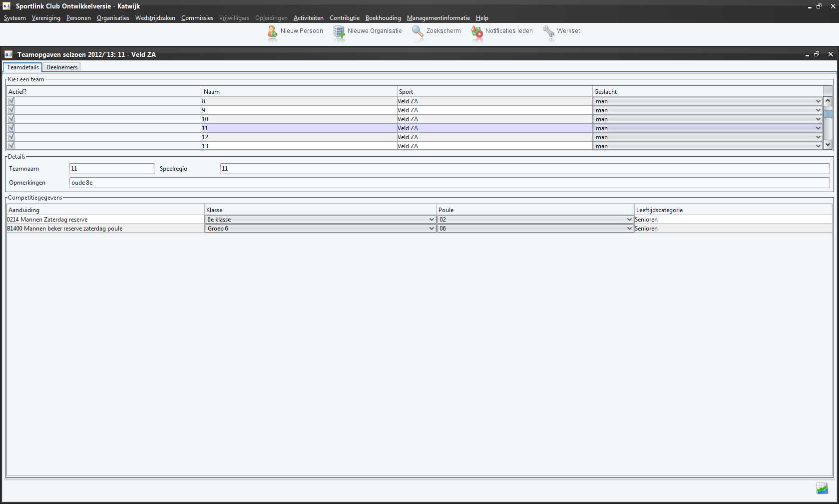
Task: Toggle Actief checkbox for team 9
Action: [11, 110]
